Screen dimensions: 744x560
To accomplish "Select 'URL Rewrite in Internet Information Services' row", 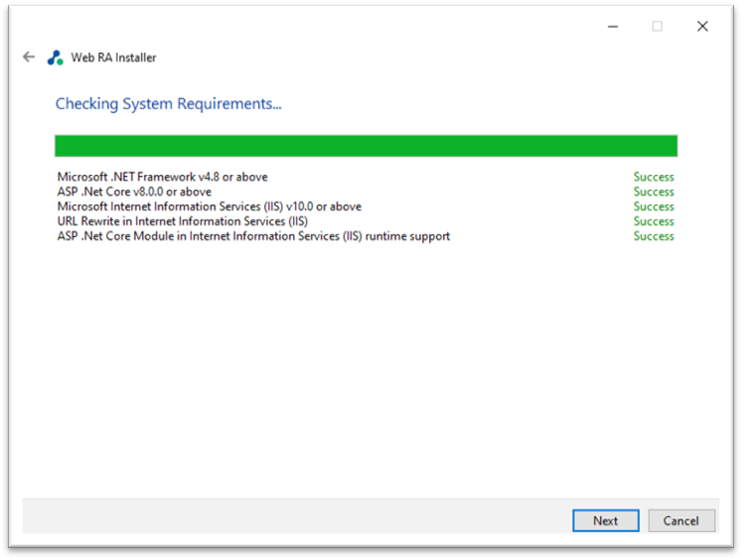I will pos(366,221).
